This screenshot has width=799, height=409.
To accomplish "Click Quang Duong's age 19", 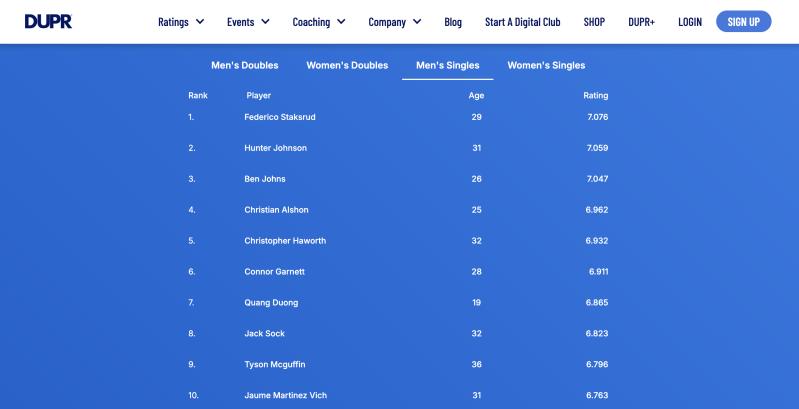I will point(476,302).
